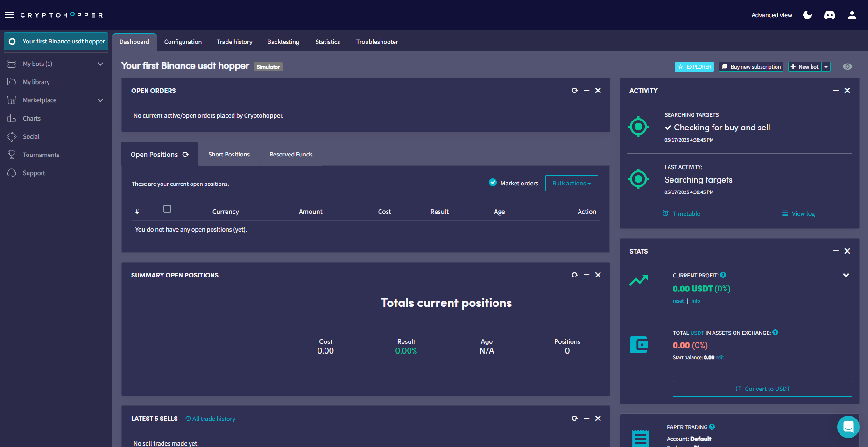This screenshot has height=447, width=868.
Task: Minimize Latest 5 Sells panel
Action: 586,419
